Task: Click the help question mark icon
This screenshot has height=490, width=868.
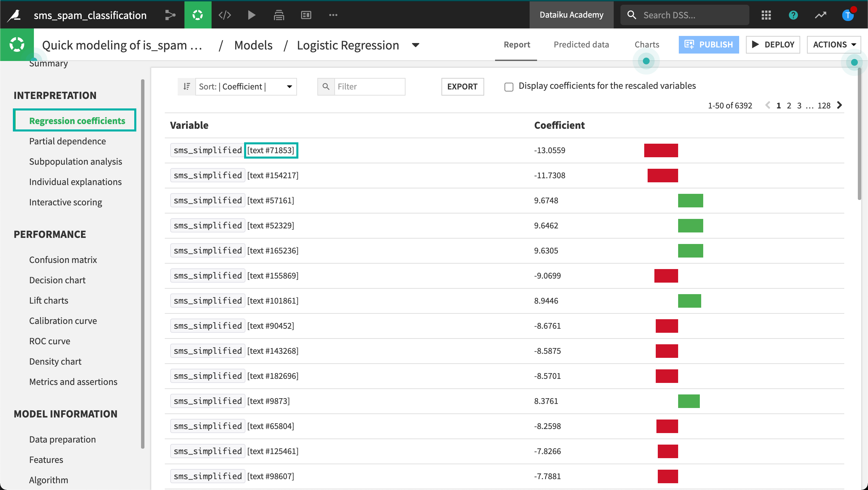Action: click(793, 15)
